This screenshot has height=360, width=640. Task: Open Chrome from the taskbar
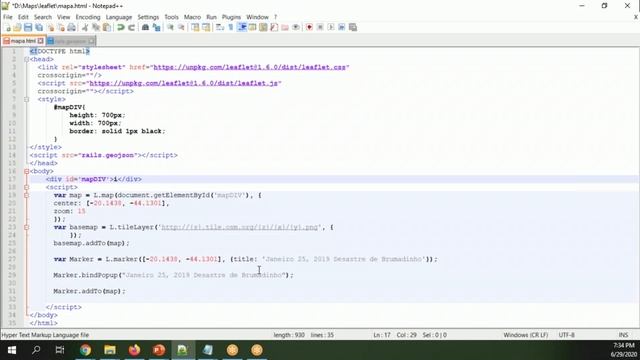(x=85, y=350)
